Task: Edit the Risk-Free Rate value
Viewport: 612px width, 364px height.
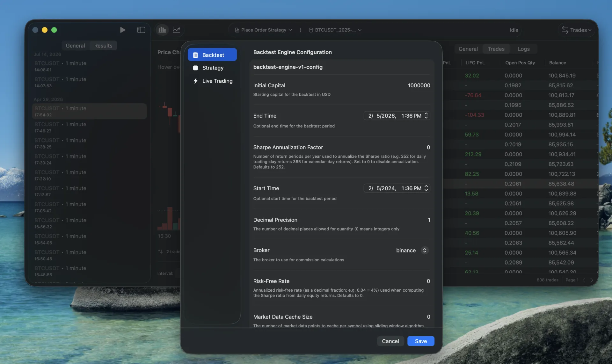Action: tap(428, 281)
